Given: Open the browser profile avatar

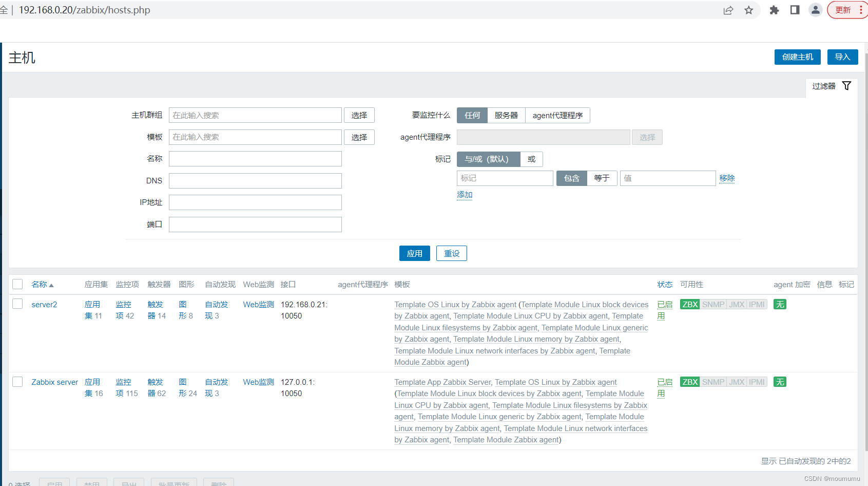Looking at the screenshot, I should pos(815,10).
